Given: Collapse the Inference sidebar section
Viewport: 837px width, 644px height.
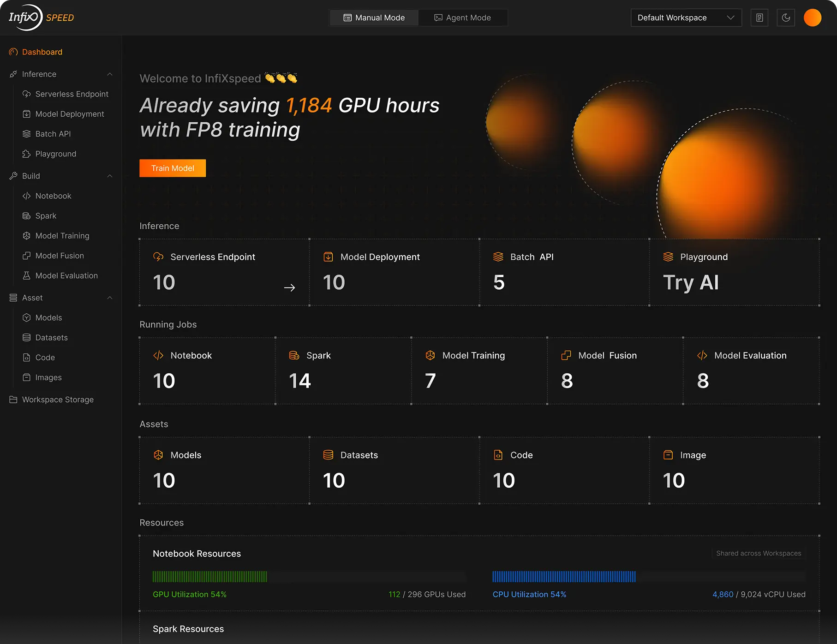Looking at the screenshot, I should [110, 74].
